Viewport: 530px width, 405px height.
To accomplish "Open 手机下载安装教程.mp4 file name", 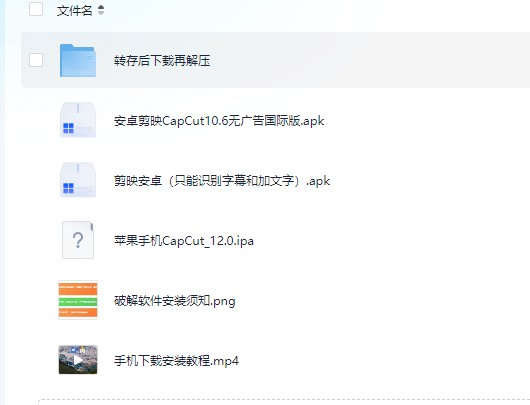I will point(176,361).
